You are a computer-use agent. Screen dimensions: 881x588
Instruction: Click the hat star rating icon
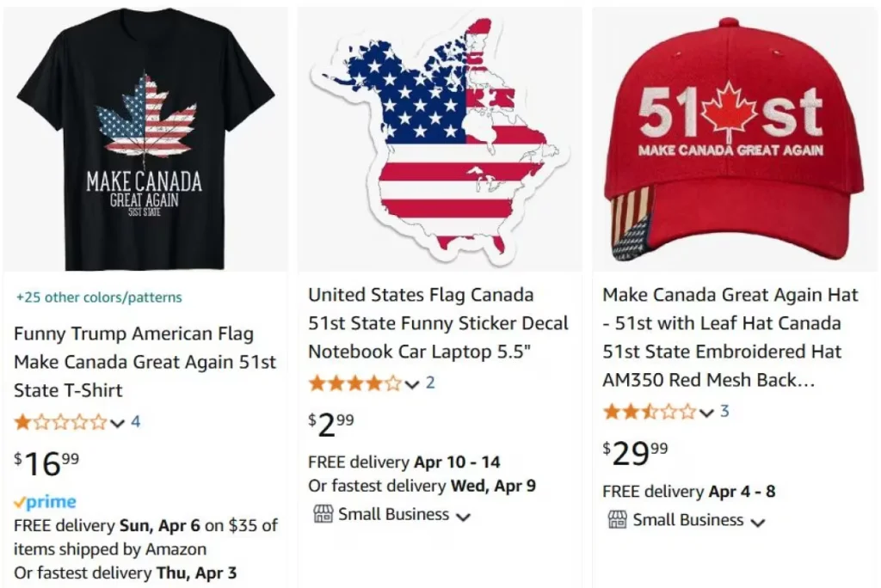(649, 412)
